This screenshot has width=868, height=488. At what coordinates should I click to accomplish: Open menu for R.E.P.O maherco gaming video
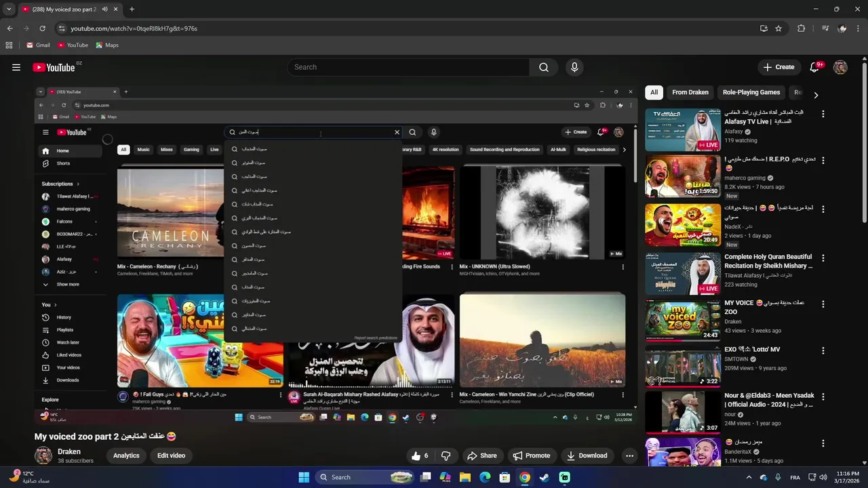click(x=823, y=161)
